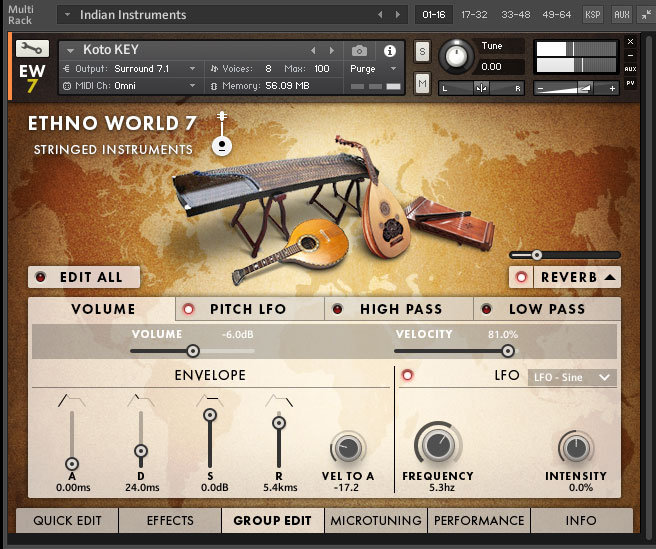Expand the REVERB panel arrow
Screen dimensions: 656x549
(x=610, y=277)
